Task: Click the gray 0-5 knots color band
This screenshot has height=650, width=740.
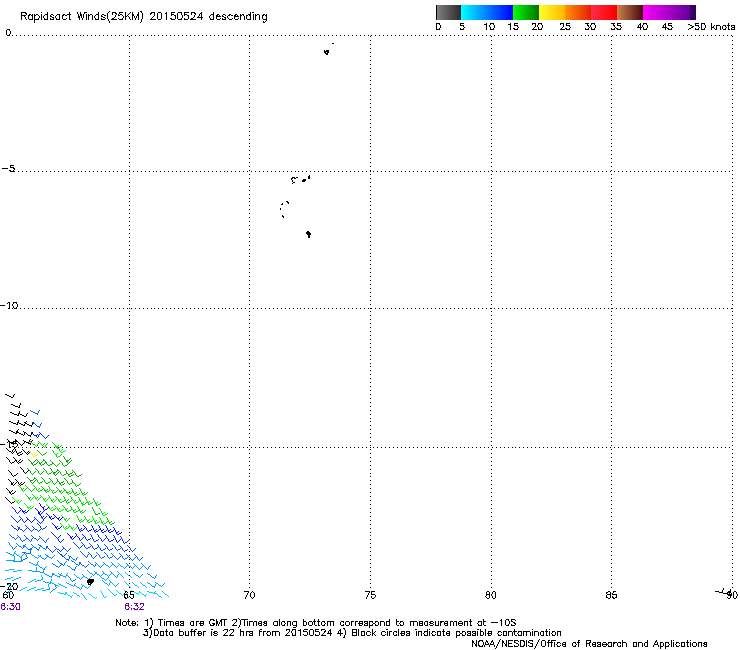Action: [448, 12]
